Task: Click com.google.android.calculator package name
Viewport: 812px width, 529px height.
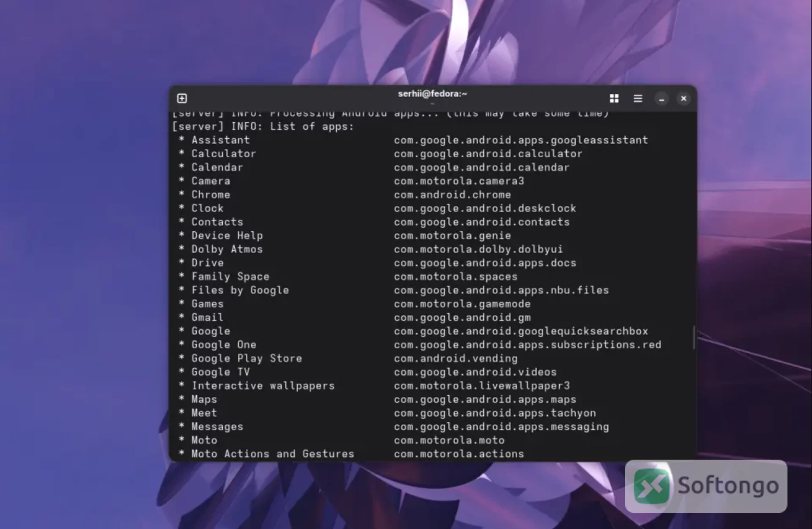Action: click(x=488, y=153)
